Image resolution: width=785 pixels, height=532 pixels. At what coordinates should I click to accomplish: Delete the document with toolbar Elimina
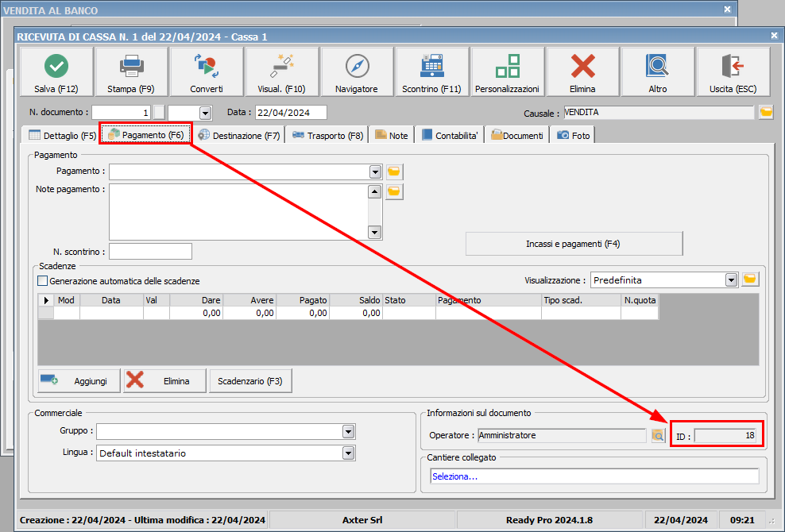coord(582,71)
